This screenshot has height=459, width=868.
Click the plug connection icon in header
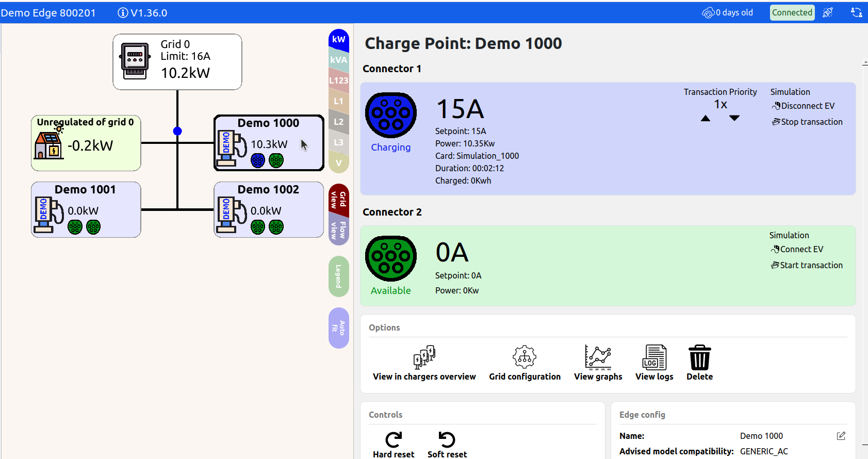tap(828, 12)
